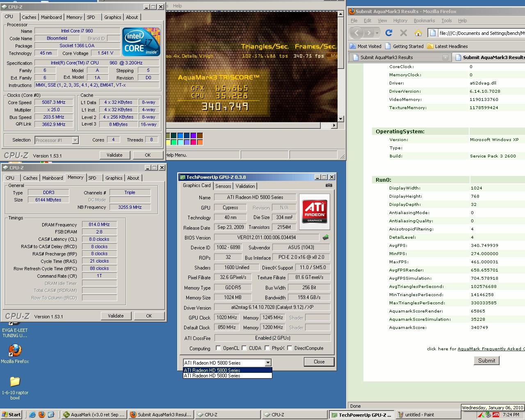Launch Firefox from quick launch bar

[42, 415]
